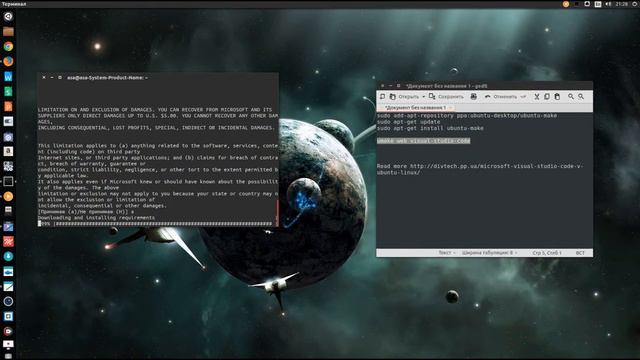Paste from clipboard using gedit paste icon
640x360 pixels.
tap(557, 97)
